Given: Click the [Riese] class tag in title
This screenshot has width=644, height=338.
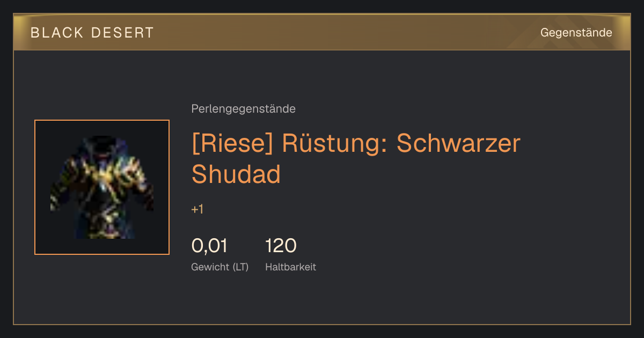Looking at the screenshot, I should (x=232, y=144).
